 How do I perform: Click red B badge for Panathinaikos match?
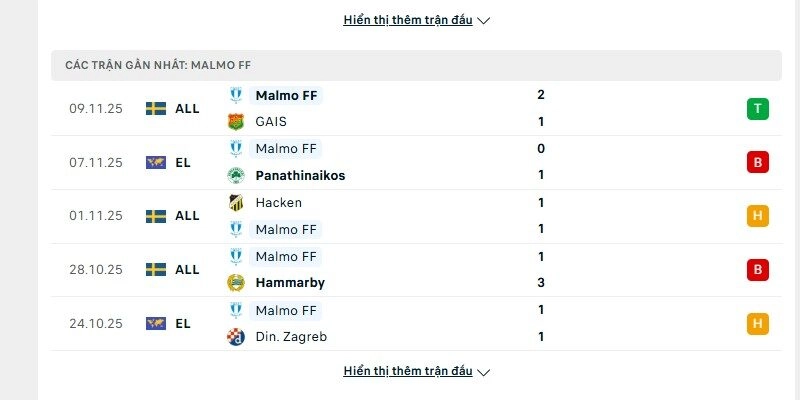(x=757, y=163)
